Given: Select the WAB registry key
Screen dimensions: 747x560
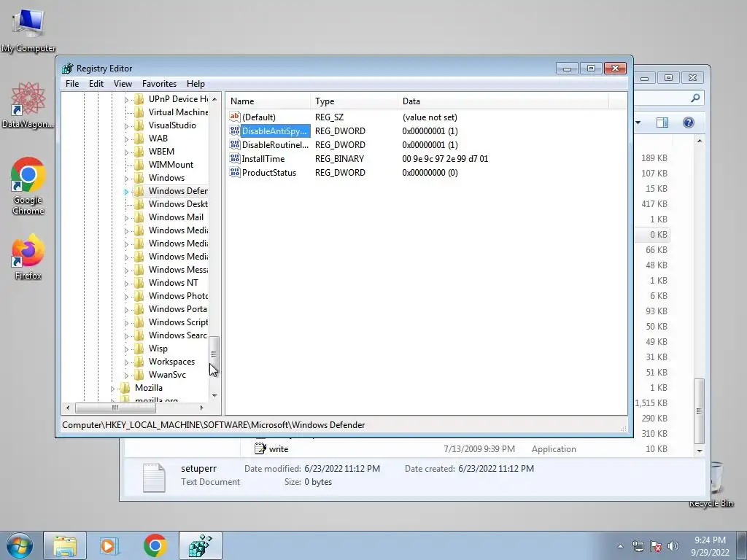Looking at the screenshot, I should (158, 138).
